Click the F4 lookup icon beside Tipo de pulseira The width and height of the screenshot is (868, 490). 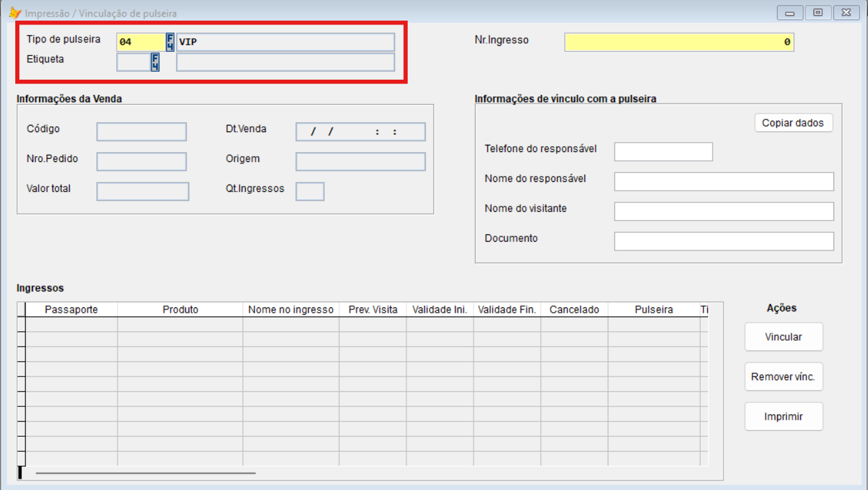click(170, 42)
